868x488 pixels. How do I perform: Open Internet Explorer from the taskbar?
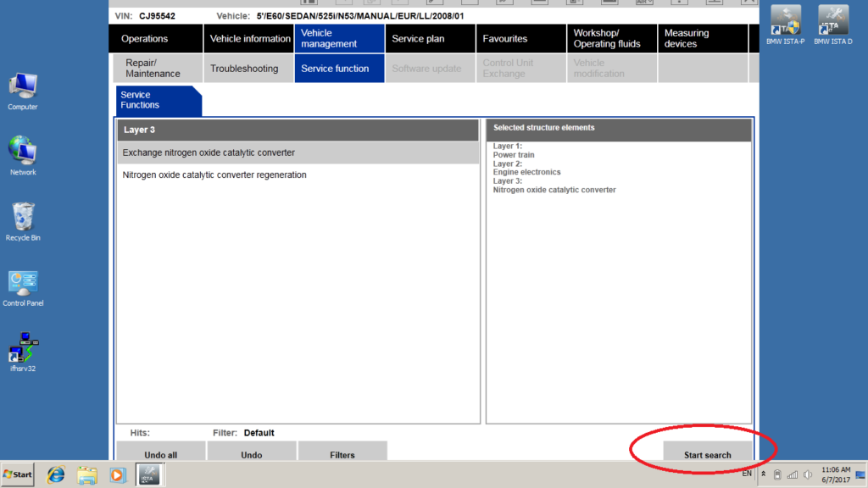55,474
